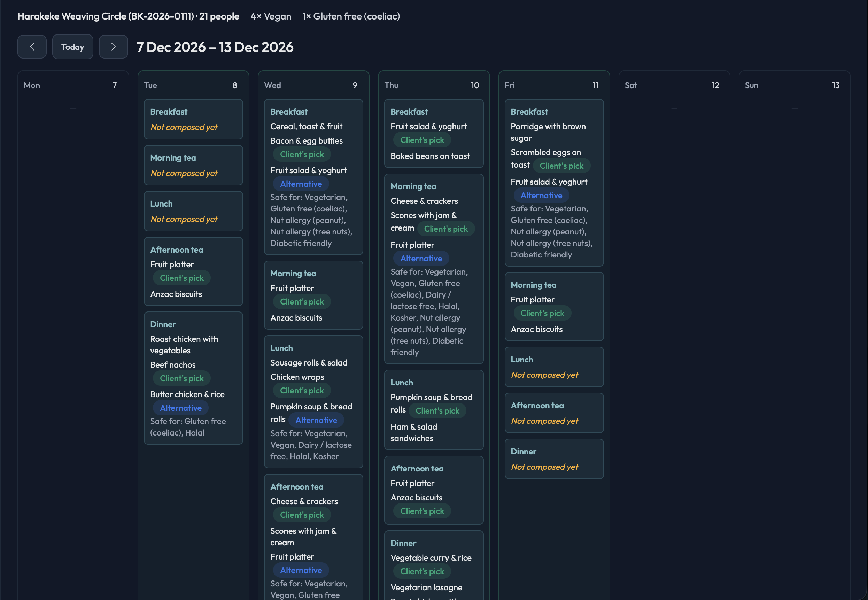Click Fruit platter in Friday morning tea
The width and height of the screenshot is (868, 600).
[x=533, y=299]
